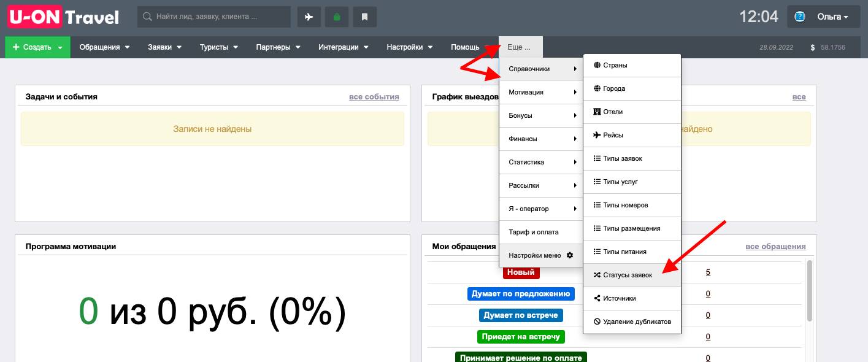Screen dimensions: 868x362
Task: Click the list icon beside Типы номеров
Action: click(597, 205)
